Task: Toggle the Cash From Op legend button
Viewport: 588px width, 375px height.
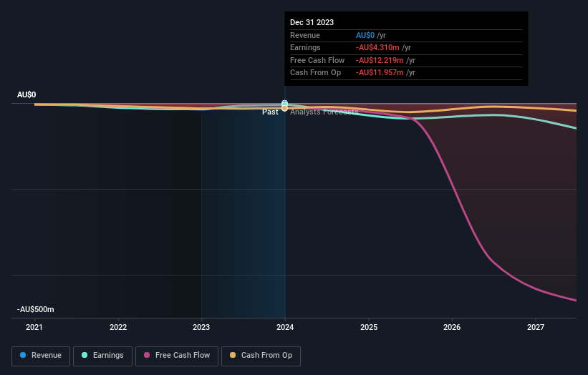Action: point(261,356)
